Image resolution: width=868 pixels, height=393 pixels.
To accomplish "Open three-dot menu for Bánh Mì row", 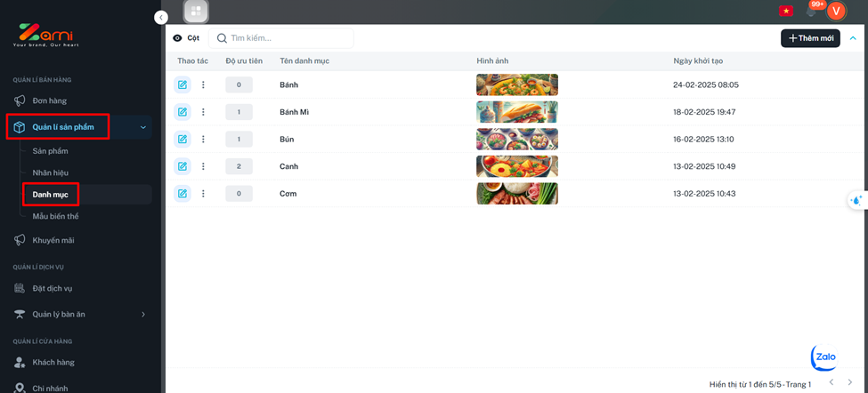I will click(x=203, y=112).
